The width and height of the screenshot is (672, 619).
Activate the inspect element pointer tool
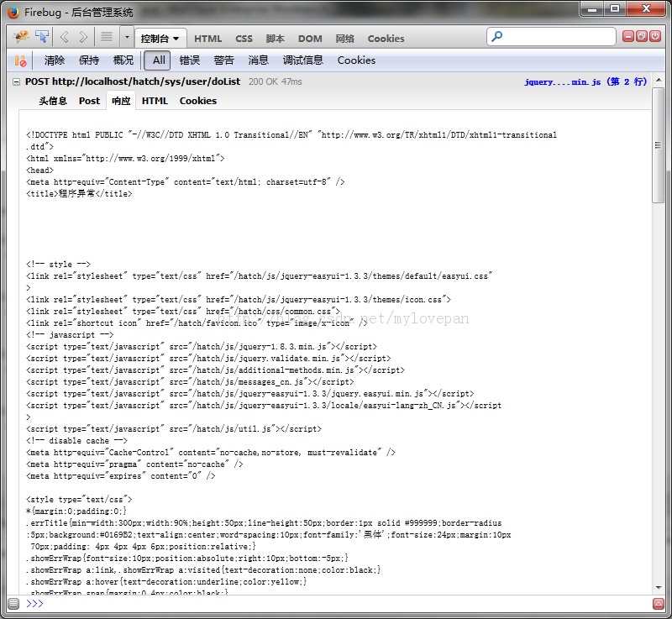pos(42,37)
